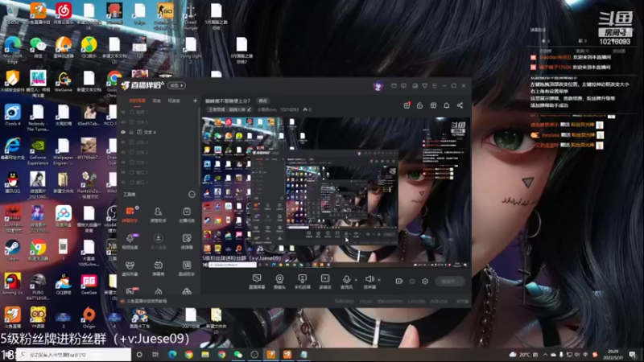Open the 读弹幕 tool
Viewport: 644px width, 362px height.
tap(187, 241)
